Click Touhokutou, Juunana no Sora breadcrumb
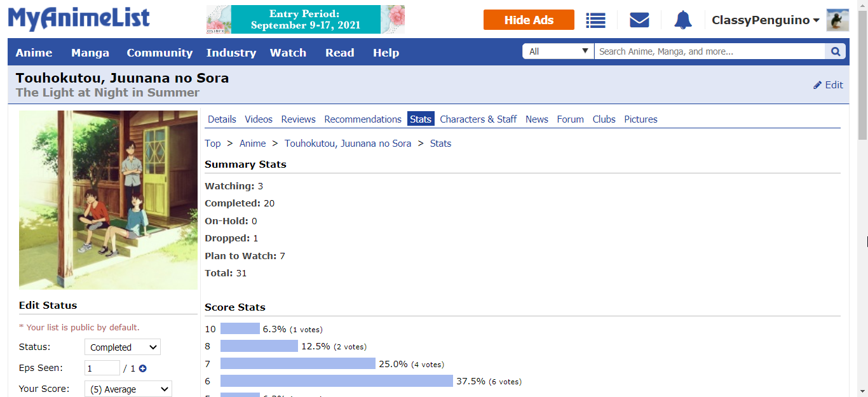 348,144
